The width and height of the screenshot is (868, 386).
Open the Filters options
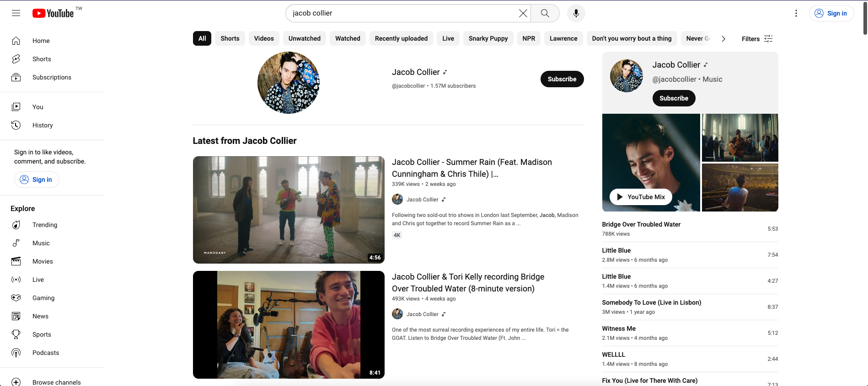tap(757, 38)
